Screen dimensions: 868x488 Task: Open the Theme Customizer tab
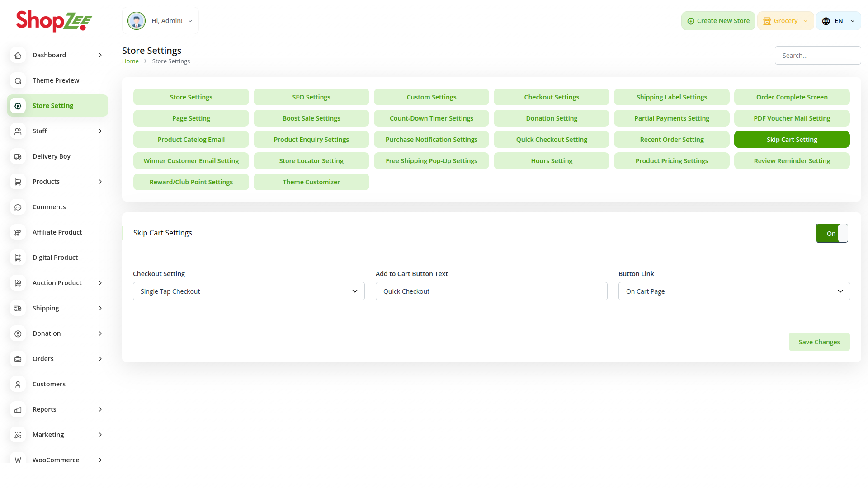point(311,182)
